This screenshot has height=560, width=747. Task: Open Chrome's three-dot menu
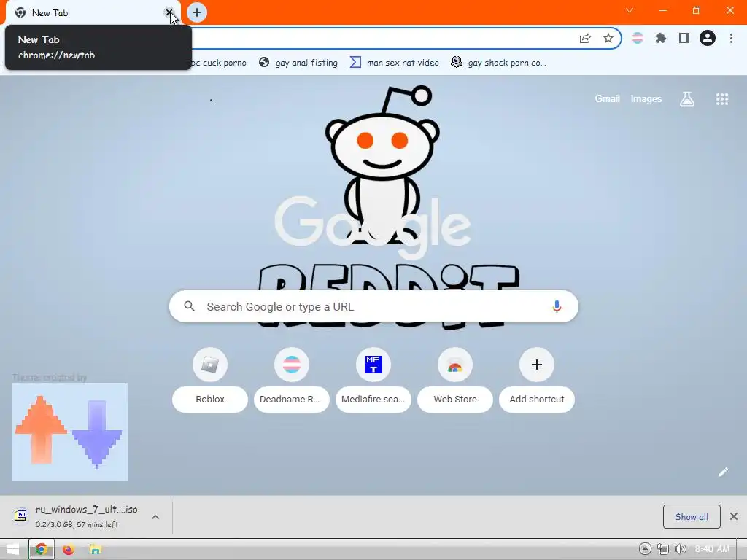[731, 38]
